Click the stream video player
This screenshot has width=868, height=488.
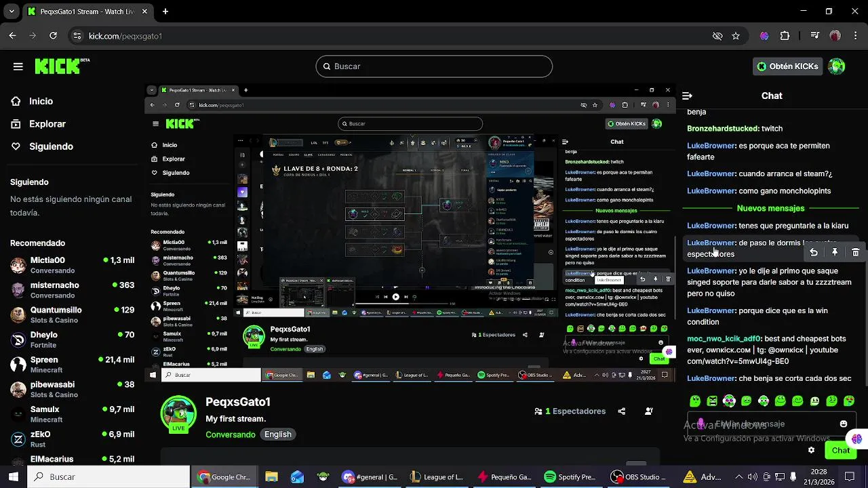coord(410,234)
